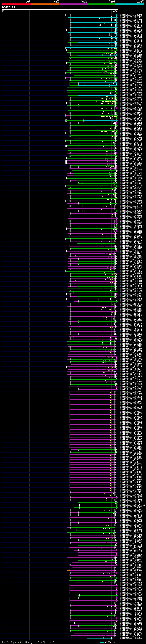Open the last hit UniRef100_P80760
This screenshot has height=644, width=146.
pyautogui.click(x=131, y=638)
